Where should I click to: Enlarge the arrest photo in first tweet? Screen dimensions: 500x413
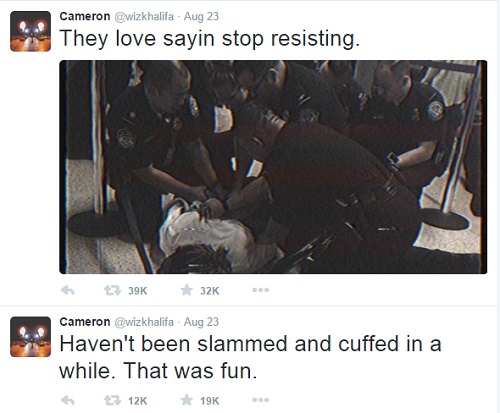click(273, 167)
